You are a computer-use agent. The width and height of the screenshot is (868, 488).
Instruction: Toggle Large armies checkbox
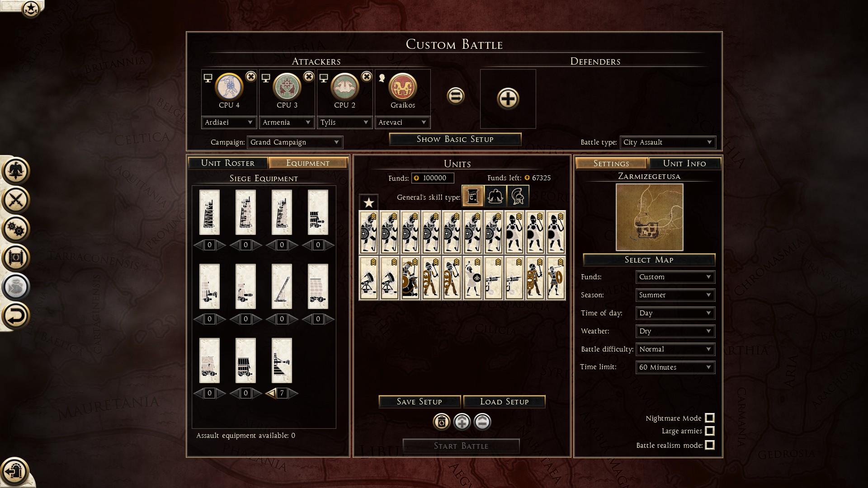pyautogui.click(x=710, y=431)
